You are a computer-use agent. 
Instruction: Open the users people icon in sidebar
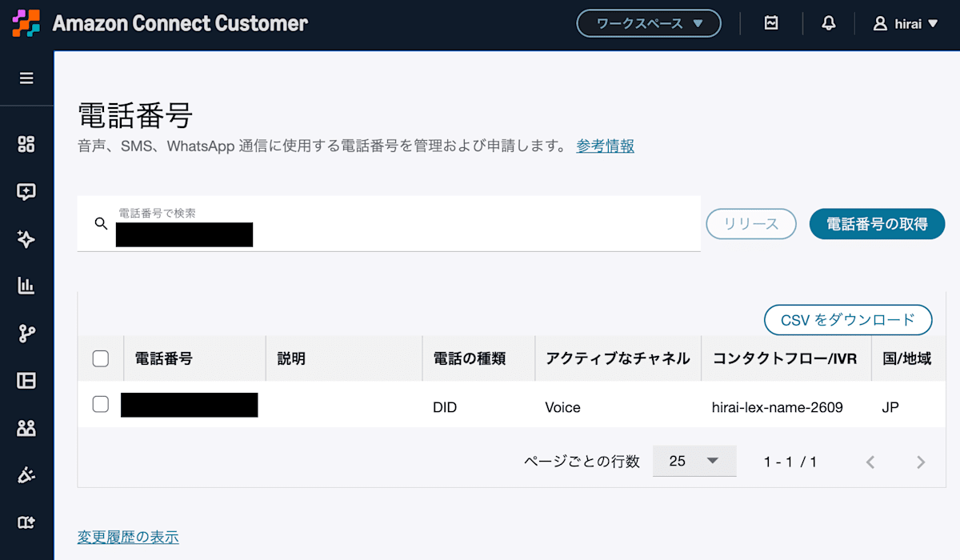pos(26,428)
